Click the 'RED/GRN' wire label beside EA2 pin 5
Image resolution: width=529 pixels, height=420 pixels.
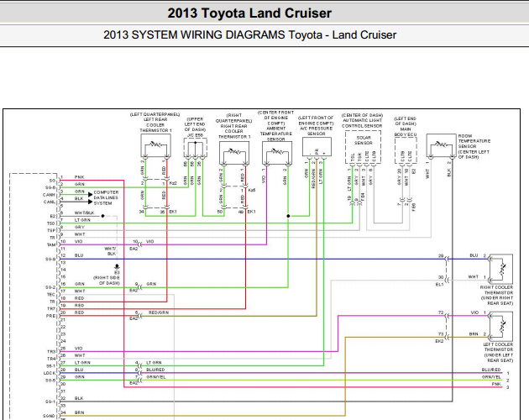(x=159, y=312)
